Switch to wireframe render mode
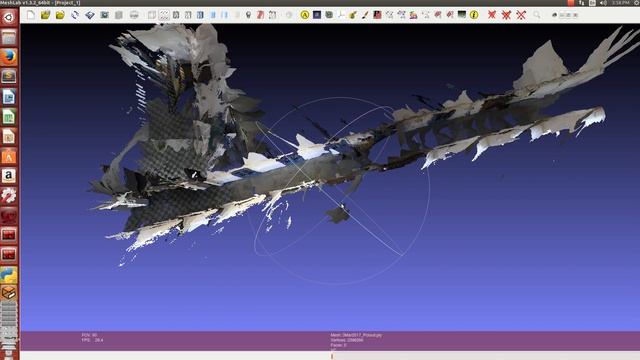The image size is (640, 360). [x=176, y=15]
